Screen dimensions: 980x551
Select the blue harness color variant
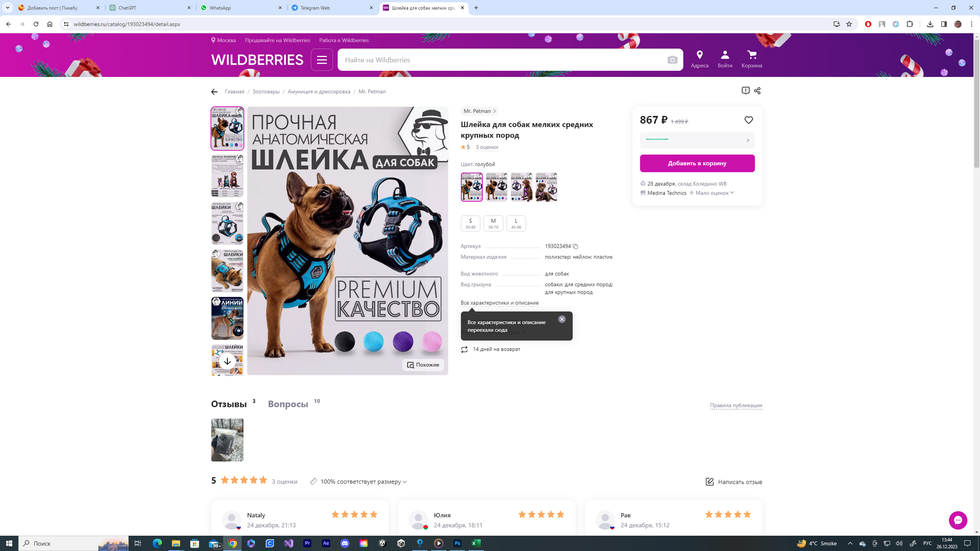coord(471,187)
